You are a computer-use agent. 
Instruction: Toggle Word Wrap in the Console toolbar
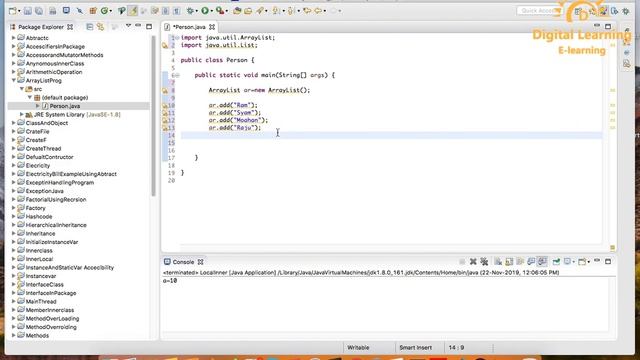click(520, 262)
